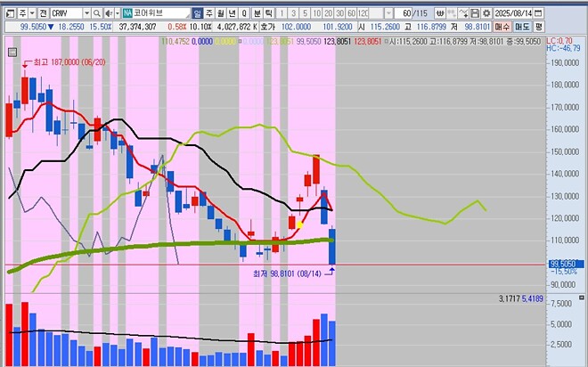
Task: Switch to the 월 monthly chart period
Action: tap(221, 13)
